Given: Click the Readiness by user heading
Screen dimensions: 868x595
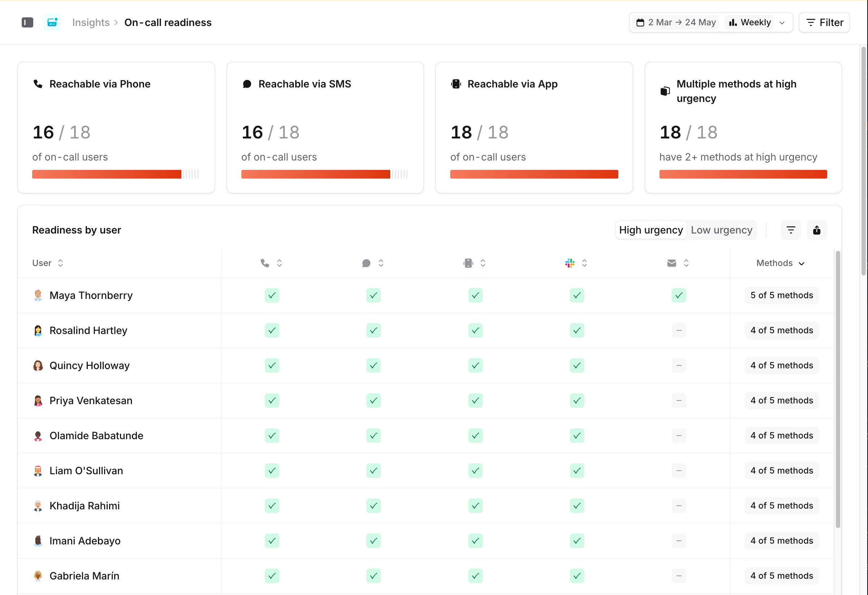Looking at the screenshot, I should (77, 230).
